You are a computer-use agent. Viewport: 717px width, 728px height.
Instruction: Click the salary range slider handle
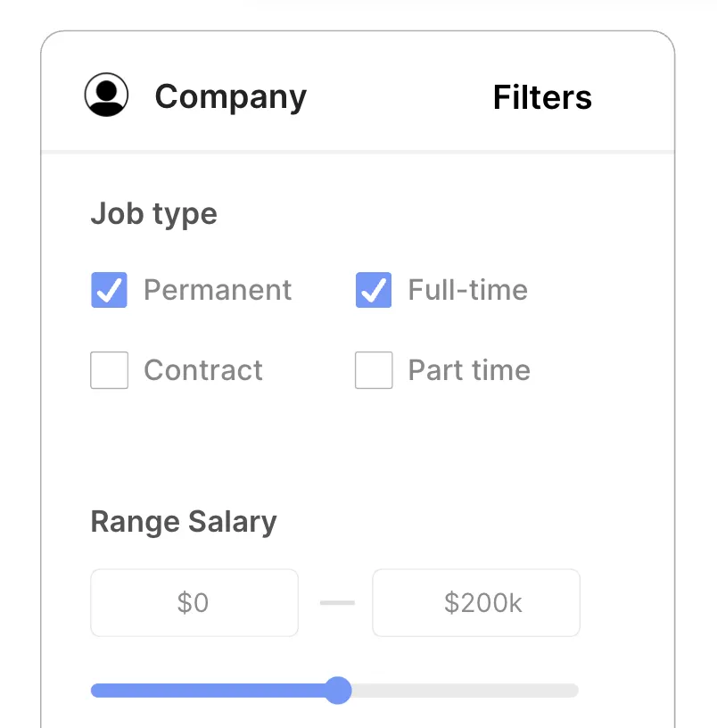(337, 691)
